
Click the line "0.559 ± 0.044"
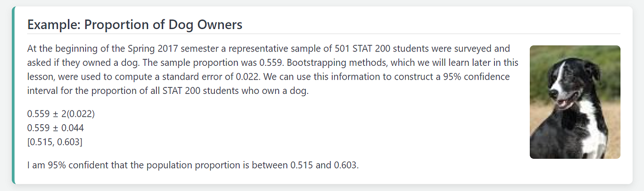click(x=56, y=127)
